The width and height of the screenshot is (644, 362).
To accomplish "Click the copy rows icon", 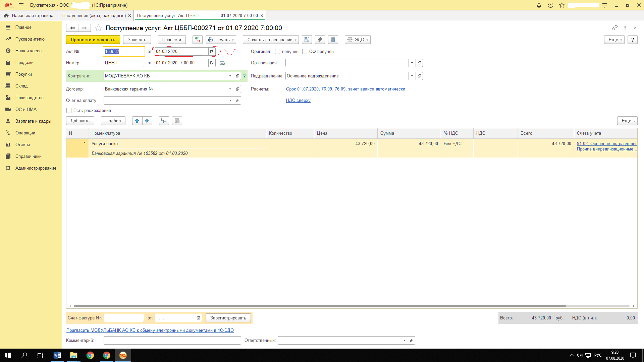I will (x=164, y=121).
